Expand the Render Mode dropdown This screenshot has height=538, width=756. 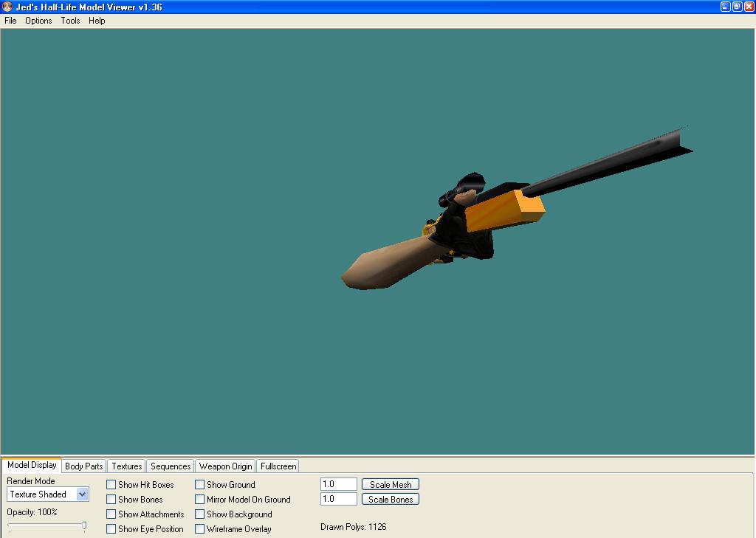[83, 494]
